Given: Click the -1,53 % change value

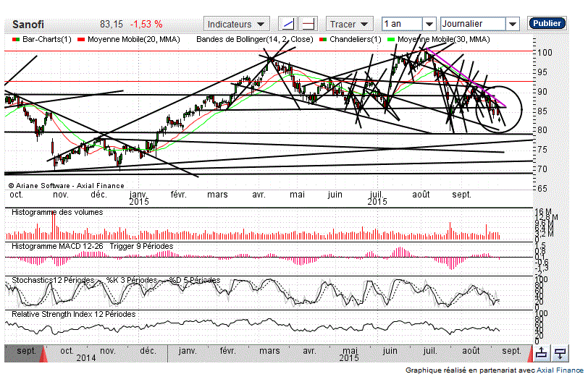Looking at the screenshot, I should (x=146, y=25).
